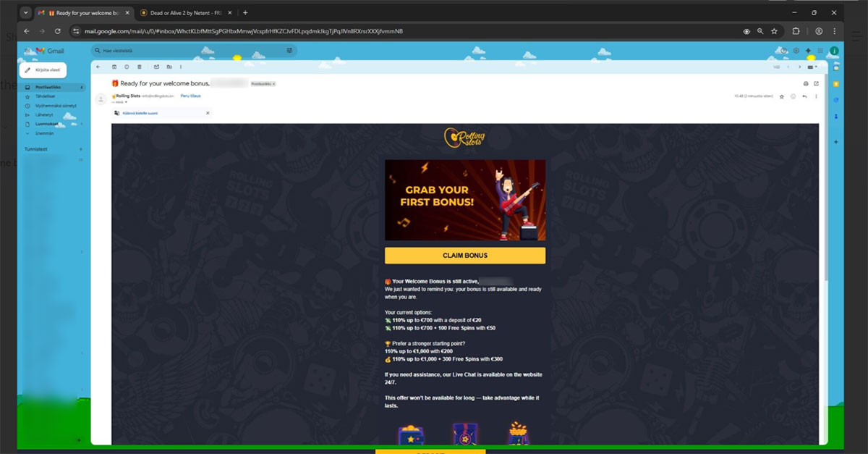Viewport: 868px width, 454px height.
Task: Click the Grab Your First Bonus banner
Action: click(465, 200)
